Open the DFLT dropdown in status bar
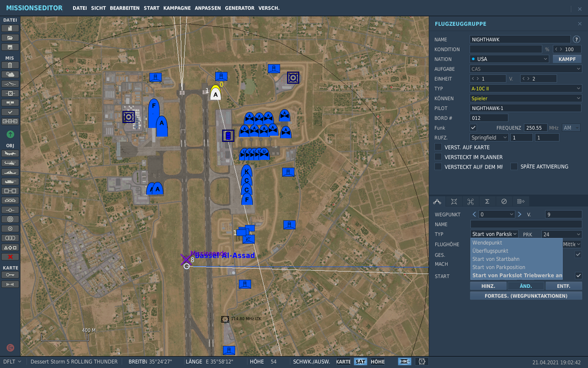Image resolution: width=588 pixels, height=368 pixels. click(12, 362)
